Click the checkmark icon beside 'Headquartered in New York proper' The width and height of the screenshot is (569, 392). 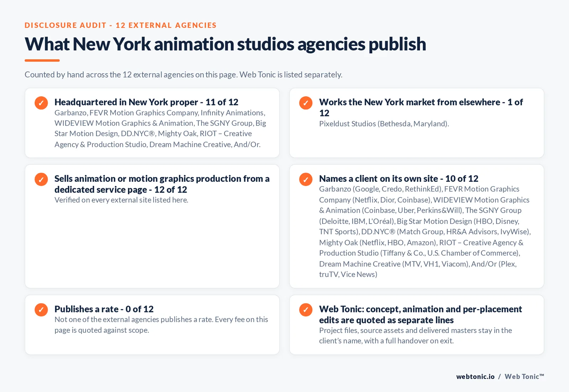[x=41, y=103]
